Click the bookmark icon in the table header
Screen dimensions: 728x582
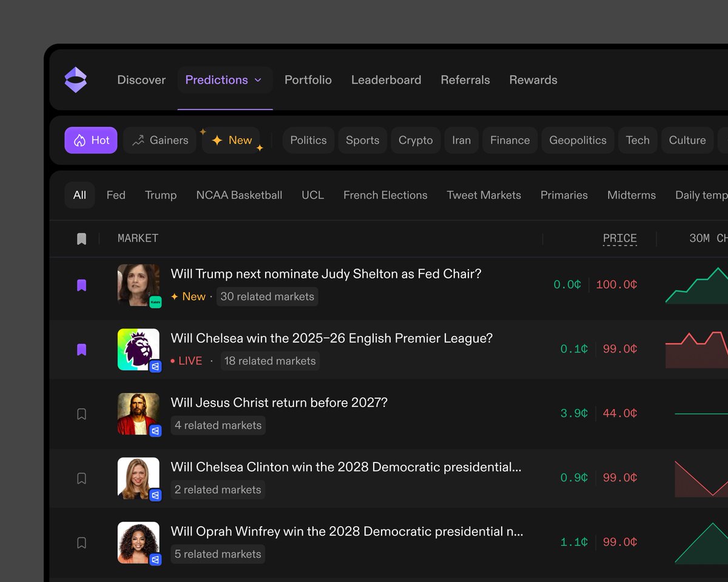coord(82,239)
